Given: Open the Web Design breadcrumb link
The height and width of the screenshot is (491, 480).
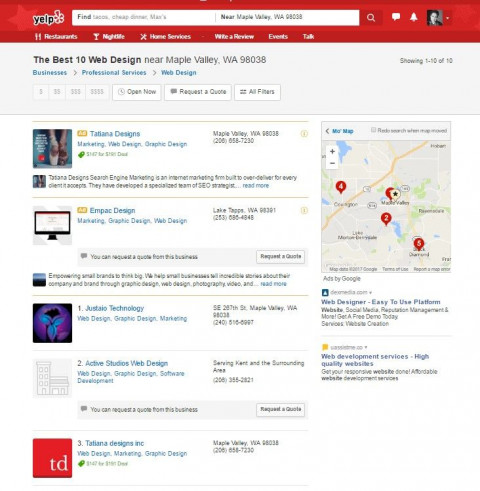Looking at the screenshot, I should pyautogui.click(x=179, y=73).
